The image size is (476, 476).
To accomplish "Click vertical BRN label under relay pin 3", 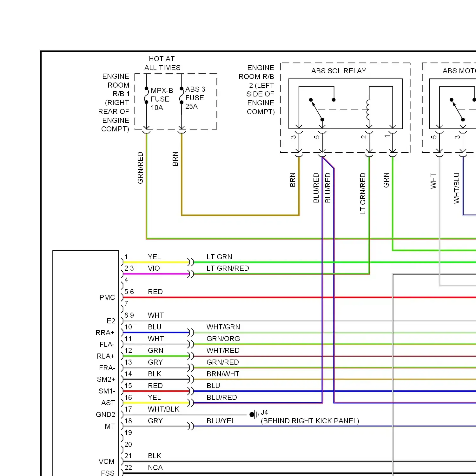I will 293,180.
